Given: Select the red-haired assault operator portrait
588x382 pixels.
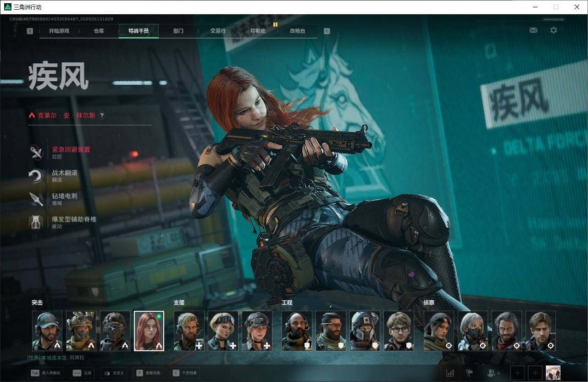Looking at the screenshot, I should tap(149, 331).
